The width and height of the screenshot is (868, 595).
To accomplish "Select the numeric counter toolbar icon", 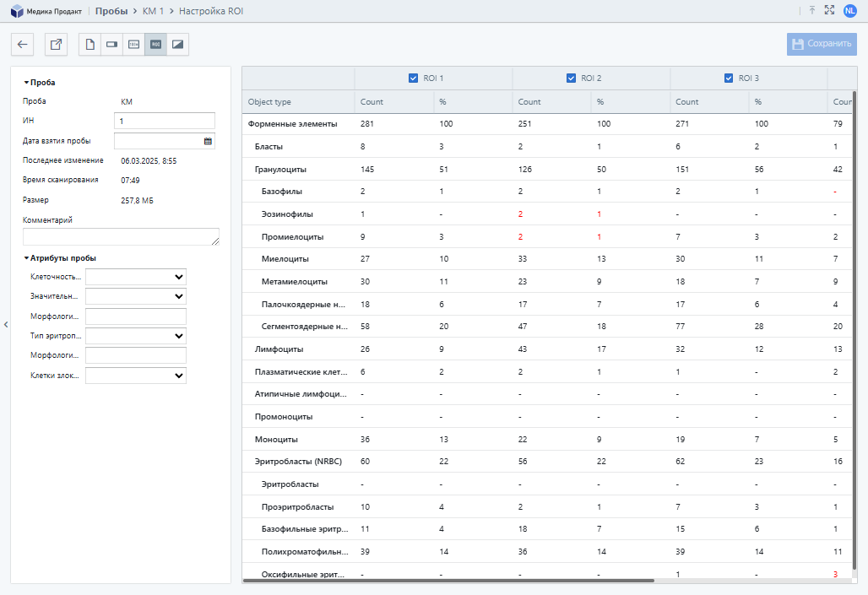I will click(x=134, y=44).
